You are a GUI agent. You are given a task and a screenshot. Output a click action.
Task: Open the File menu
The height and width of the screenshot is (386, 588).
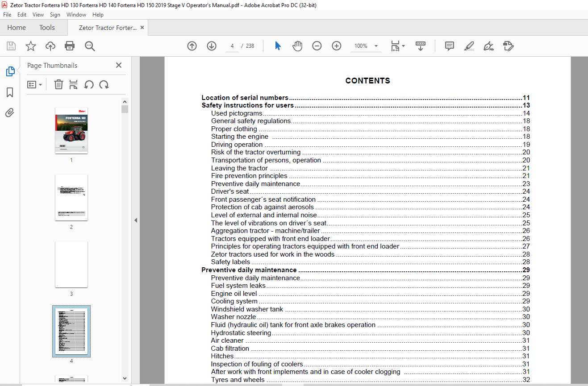tap(7, 15)
